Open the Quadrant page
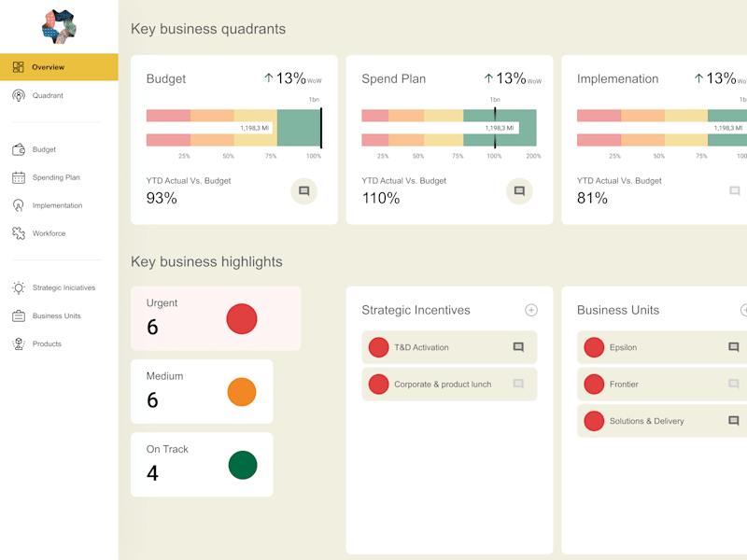The height and width of the screenshot is (560, 747). 48,95
